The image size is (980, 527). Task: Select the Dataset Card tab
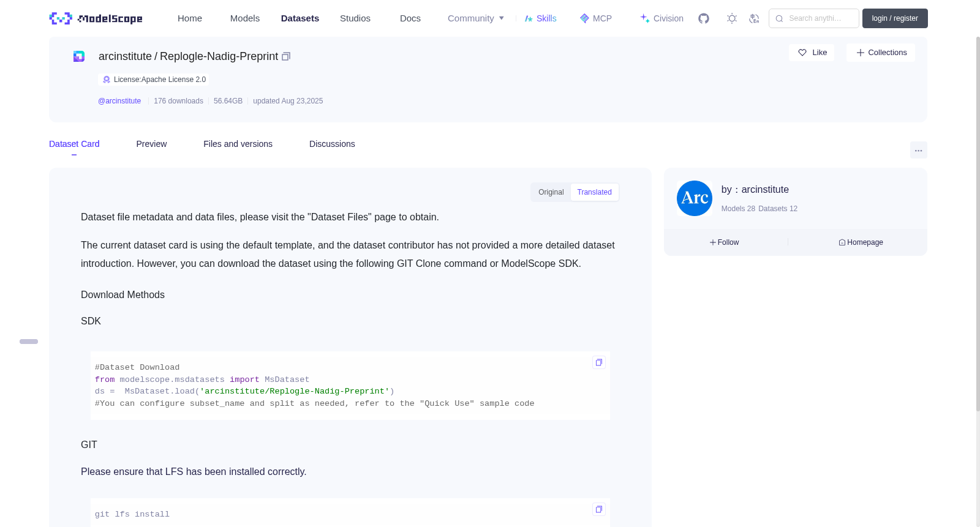pyautogui.click(x=74, y=144)
